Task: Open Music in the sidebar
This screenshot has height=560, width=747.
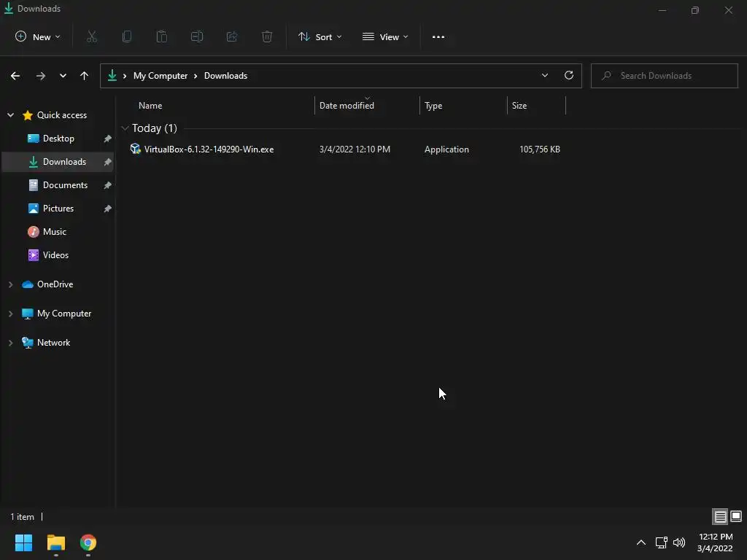Action: [x=58, y=232]
